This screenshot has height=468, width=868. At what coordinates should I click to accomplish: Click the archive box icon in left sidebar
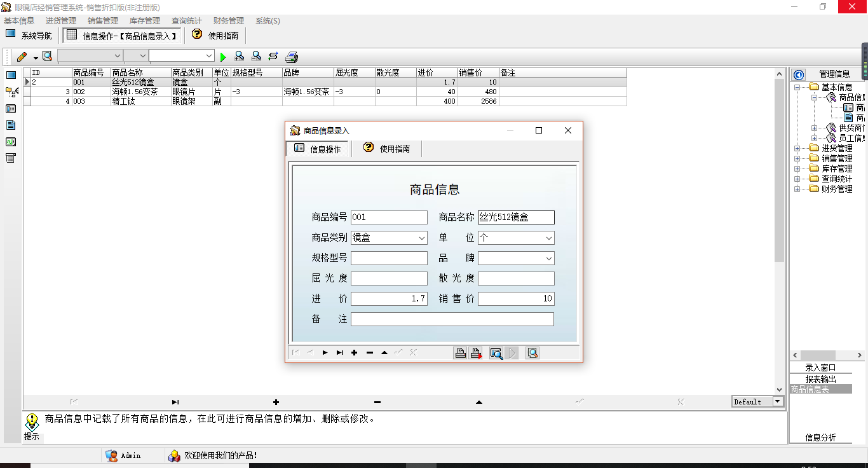(x=11, y=158)
